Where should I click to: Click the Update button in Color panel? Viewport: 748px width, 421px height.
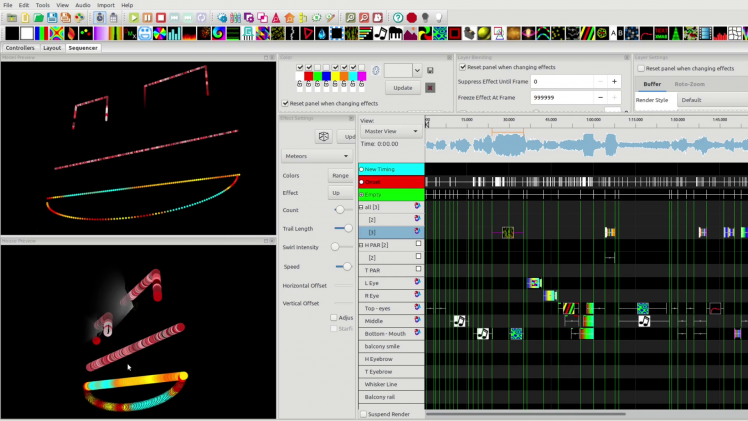point(403,87)
